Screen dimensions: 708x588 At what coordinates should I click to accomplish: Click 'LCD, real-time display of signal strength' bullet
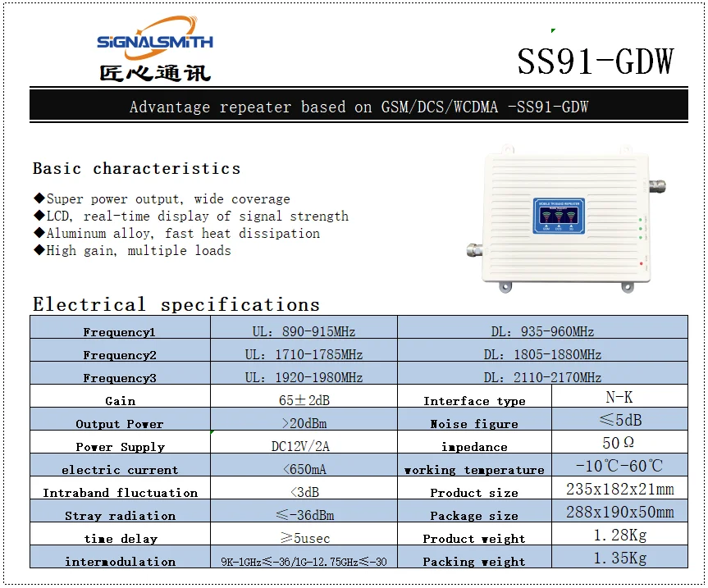tap(191, 217)
